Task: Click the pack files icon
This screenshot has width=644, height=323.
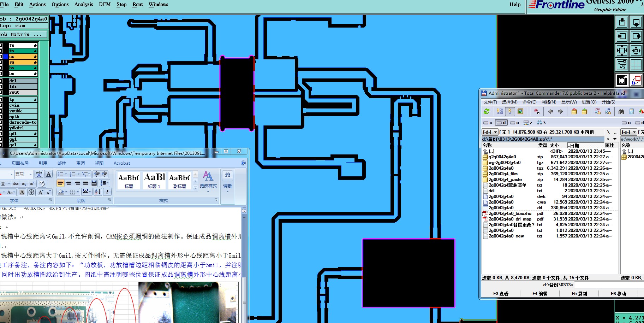Action: click(x=574, y=111)
